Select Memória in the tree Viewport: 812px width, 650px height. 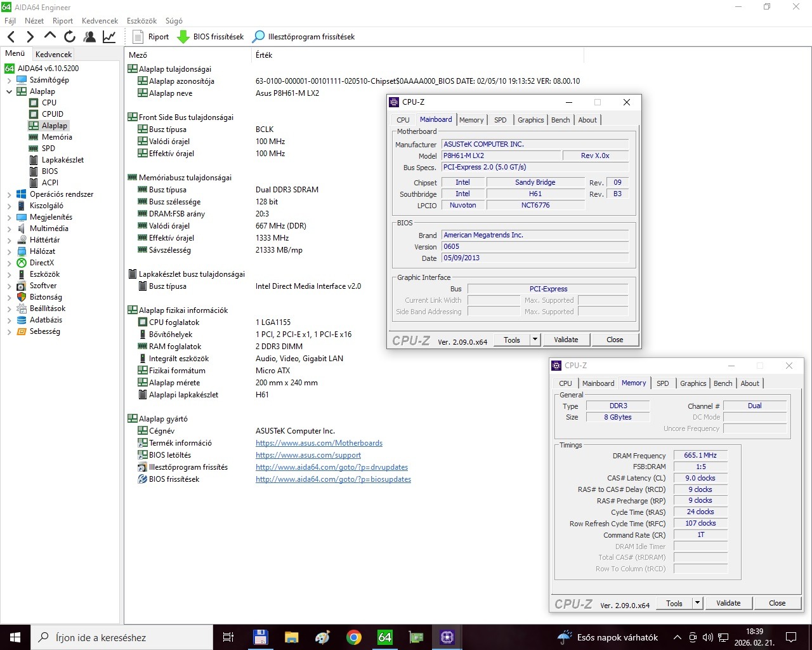point(56,136)
